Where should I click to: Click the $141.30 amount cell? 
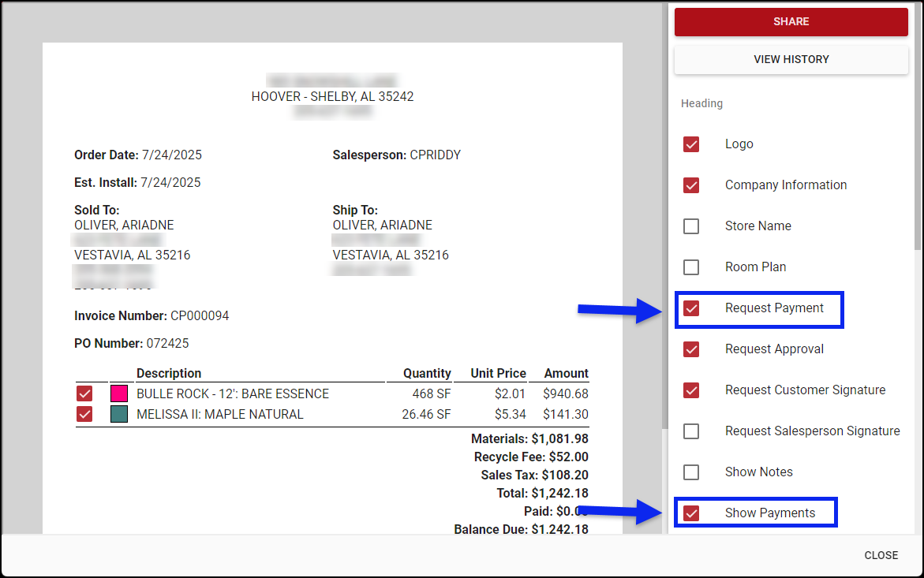[566, 414]
